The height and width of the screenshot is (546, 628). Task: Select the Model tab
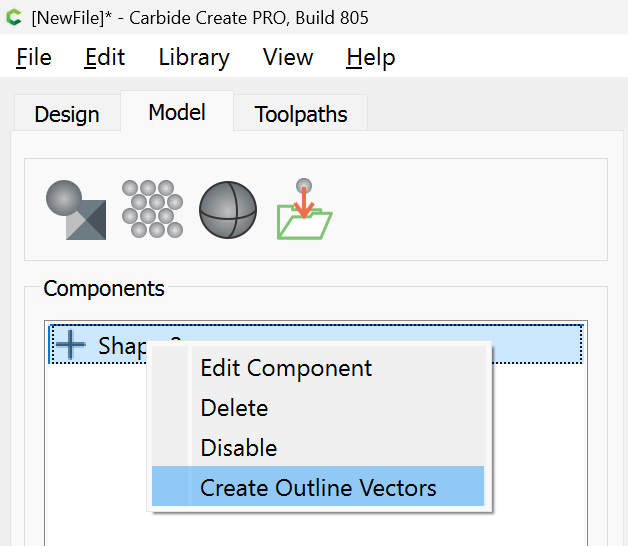click(177, 112)
